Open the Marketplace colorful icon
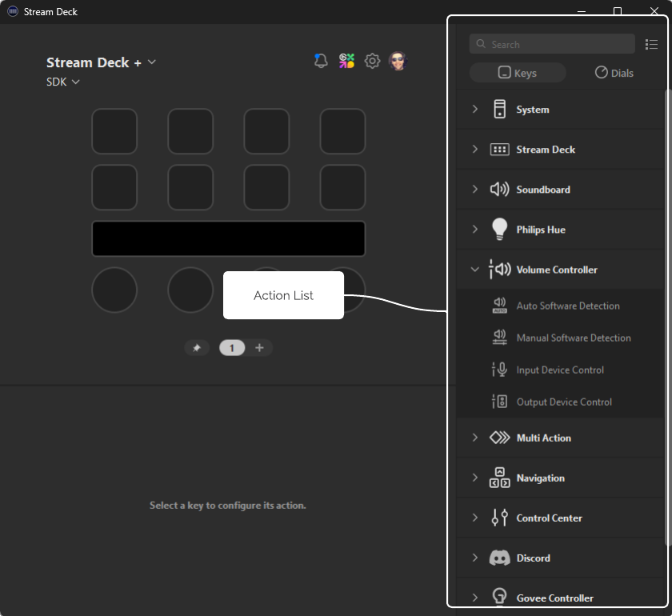The image size is (672, 616). click(x=346, y=61)
